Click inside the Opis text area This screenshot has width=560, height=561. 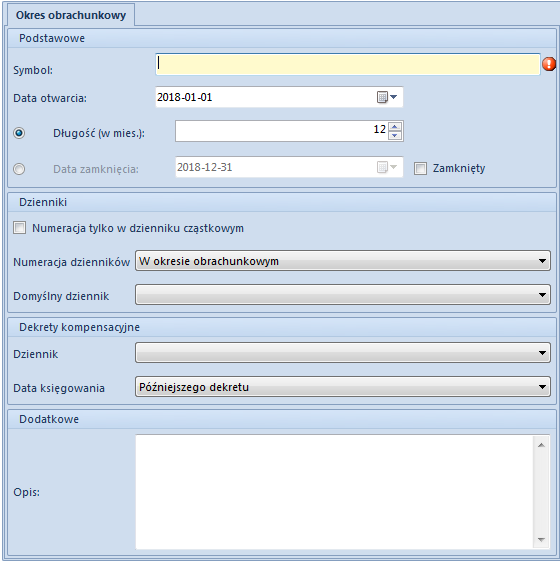(334, 492)
